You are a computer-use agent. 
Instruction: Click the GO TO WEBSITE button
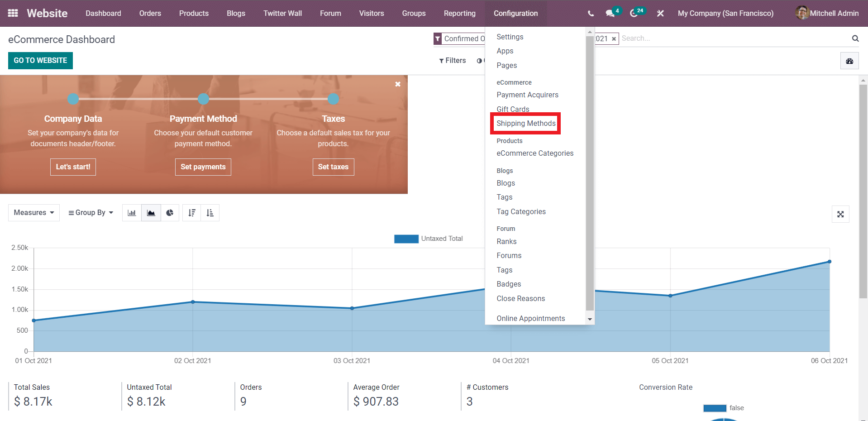(x=40, y=60)
